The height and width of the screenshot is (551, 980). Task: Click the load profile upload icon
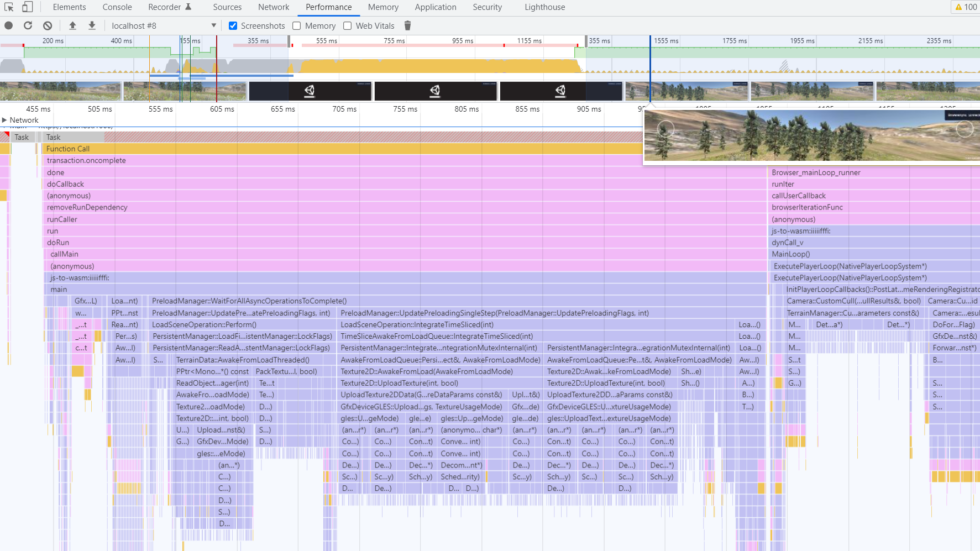[x=72, y=25]
